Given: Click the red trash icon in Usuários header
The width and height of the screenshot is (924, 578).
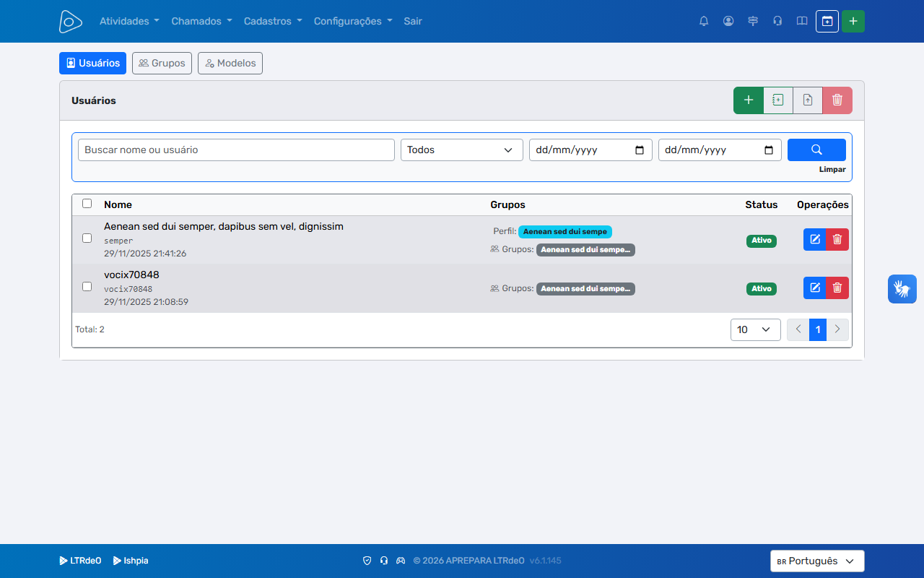Looking at the screenshot, I should tap(837, 100).
